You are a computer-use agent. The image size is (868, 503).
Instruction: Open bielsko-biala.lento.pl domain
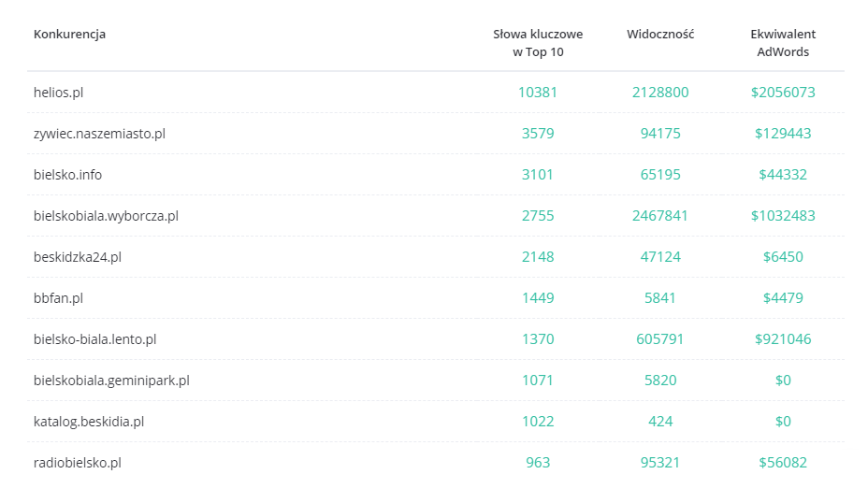pyautogui.click(x=94, y=339)
